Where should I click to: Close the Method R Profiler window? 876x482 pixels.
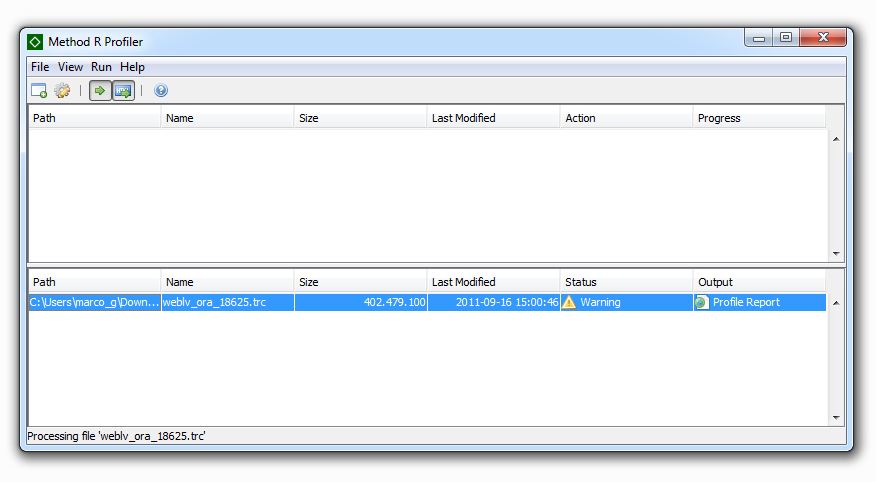click(x=823, y=37)
